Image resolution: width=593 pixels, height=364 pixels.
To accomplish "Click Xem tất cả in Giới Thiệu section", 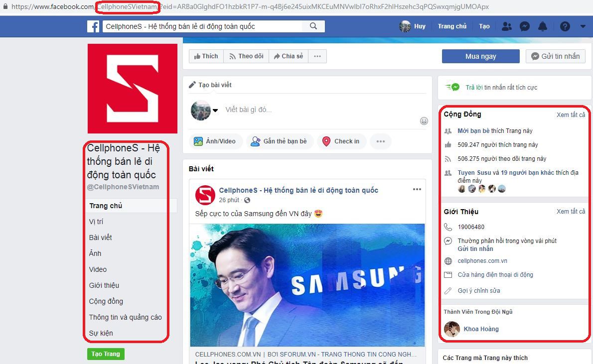I will point(571,211).
